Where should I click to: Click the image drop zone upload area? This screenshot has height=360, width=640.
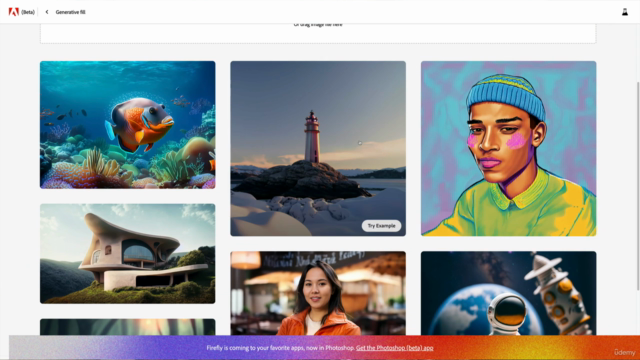(x=318, y=33)
